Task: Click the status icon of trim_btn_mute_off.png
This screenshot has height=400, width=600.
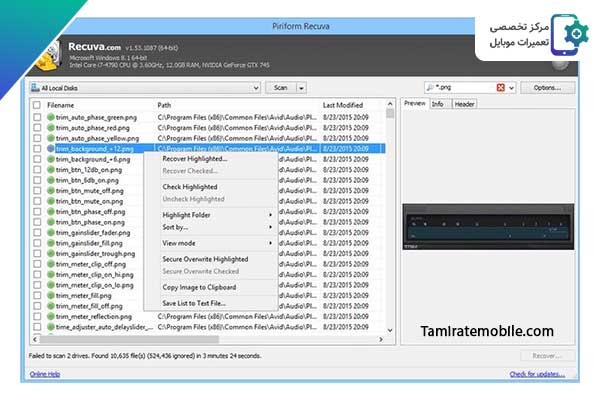Action: point(51,191)
